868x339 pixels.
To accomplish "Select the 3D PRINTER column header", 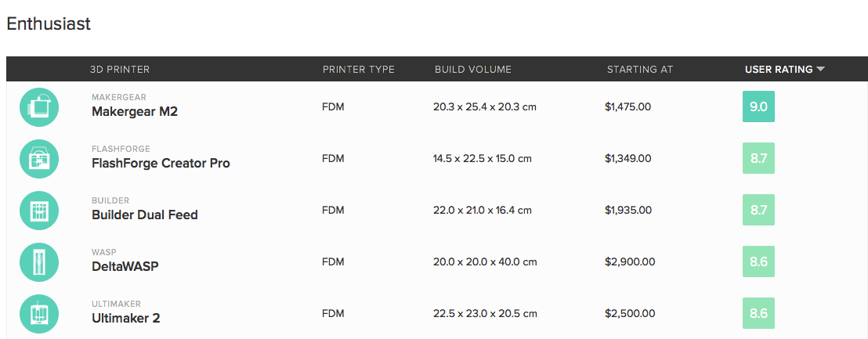I will pos(120,69).
